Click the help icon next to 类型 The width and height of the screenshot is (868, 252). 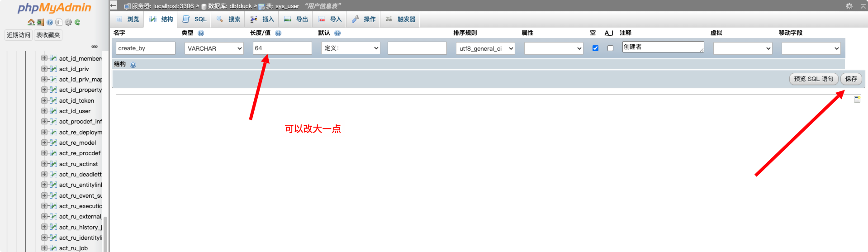coord(201,33)
